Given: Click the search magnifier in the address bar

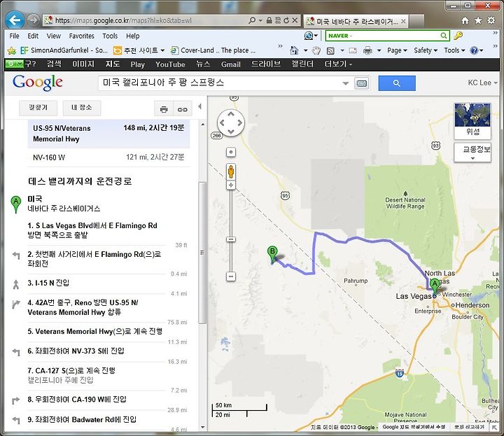Looking at the screenshot, I should (x=252, y=20).
